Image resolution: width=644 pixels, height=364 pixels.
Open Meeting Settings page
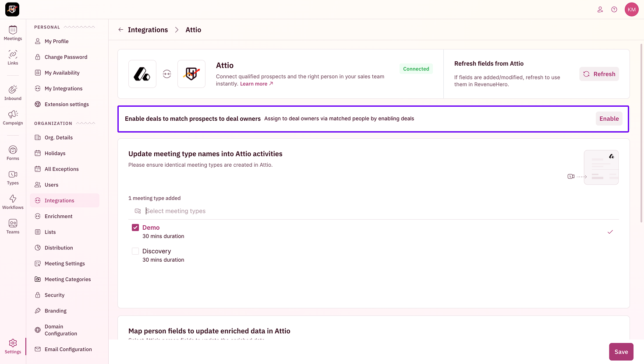click(65, 263)
